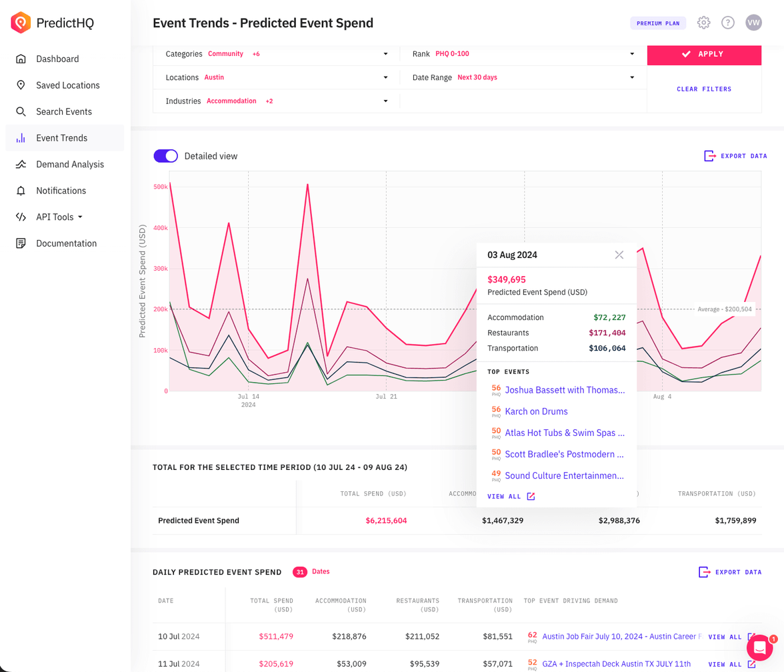Image resolution: width=784 pixels, height=672 pixels.
Task: Open the VW user avatar menu
Action: (x=753, y=22)
